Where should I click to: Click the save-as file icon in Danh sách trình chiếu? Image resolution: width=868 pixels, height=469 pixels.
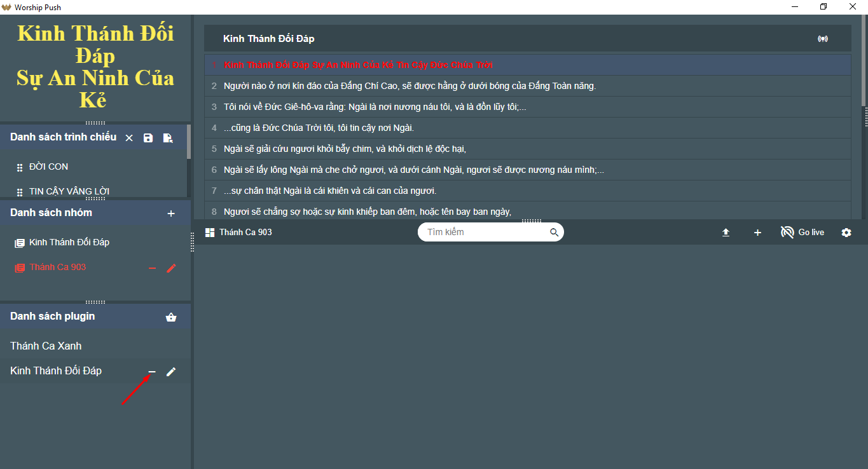[168, 138]
